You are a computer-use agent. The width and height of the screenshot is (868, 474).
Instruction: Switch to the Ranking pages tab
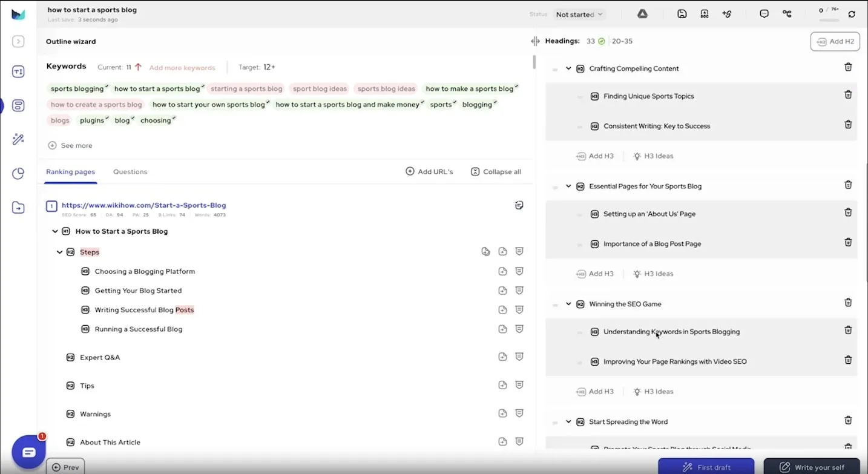point(70,172)
